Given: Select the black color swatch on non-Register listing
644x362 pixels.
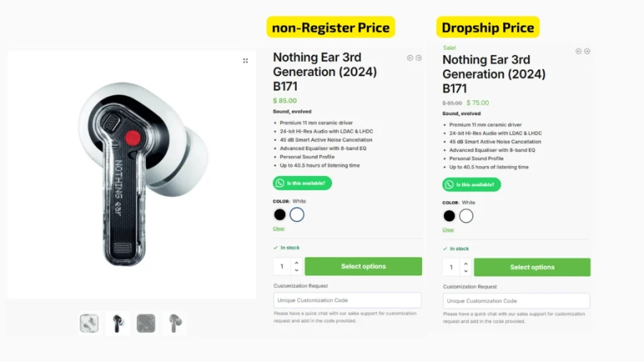Looking at the screenshot, I should [x=279, y=214].
